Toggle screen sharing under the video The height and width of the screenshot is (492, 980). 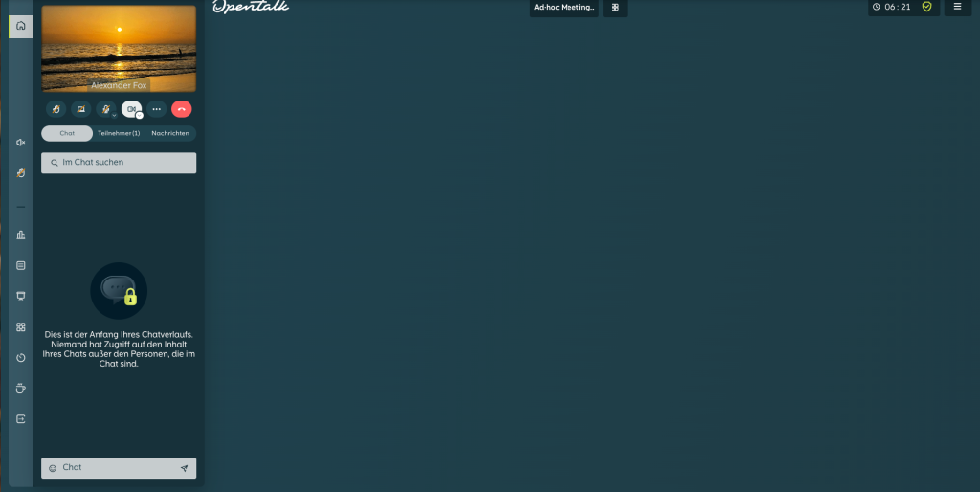[80, 109]
